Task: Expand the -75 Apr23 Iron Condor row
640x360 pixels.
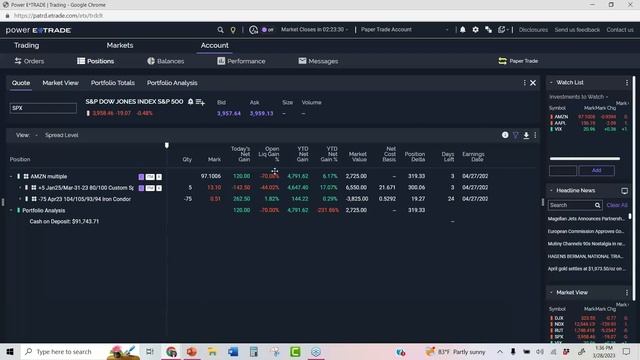Action: click(20, 199)
